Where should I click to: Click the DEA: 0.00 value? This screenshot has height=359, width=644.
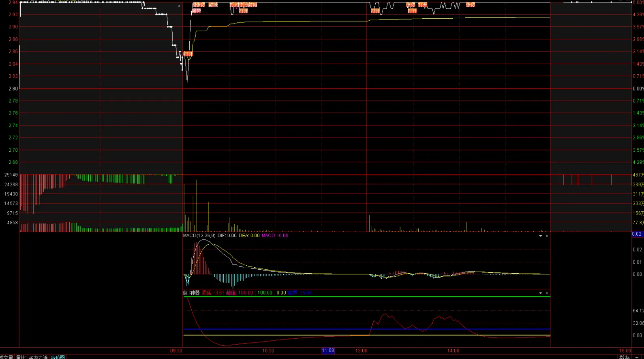pyautogui.click(x=249, y=236)
